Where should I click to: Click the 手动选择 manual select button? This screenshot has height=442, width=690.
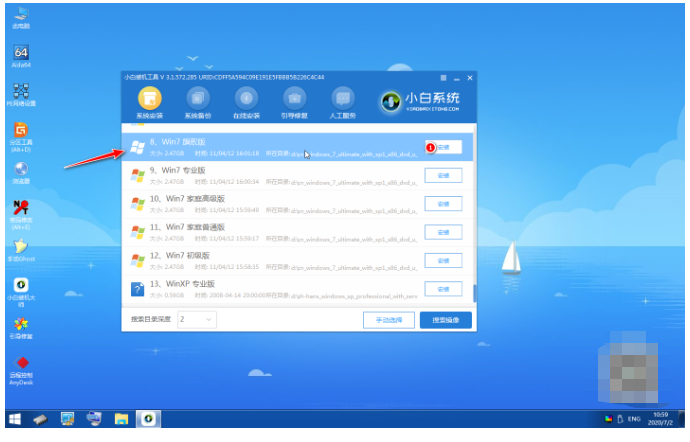tap(389, 320)
